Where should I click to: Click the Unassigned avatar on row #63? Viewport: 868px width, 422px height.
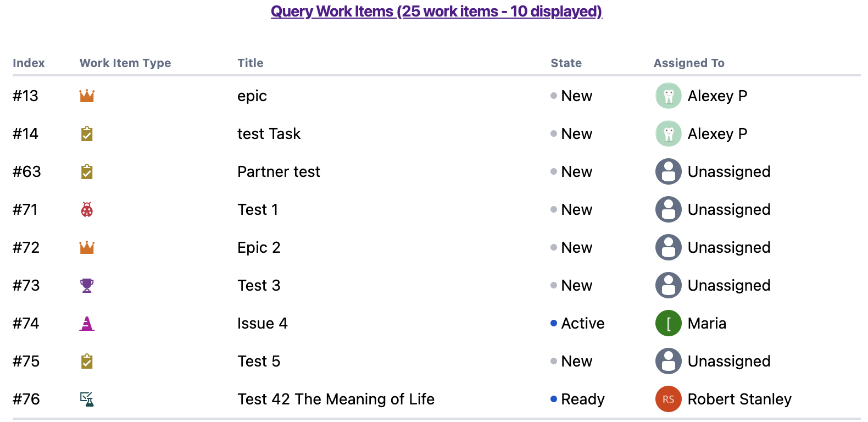tap(668, 172)
